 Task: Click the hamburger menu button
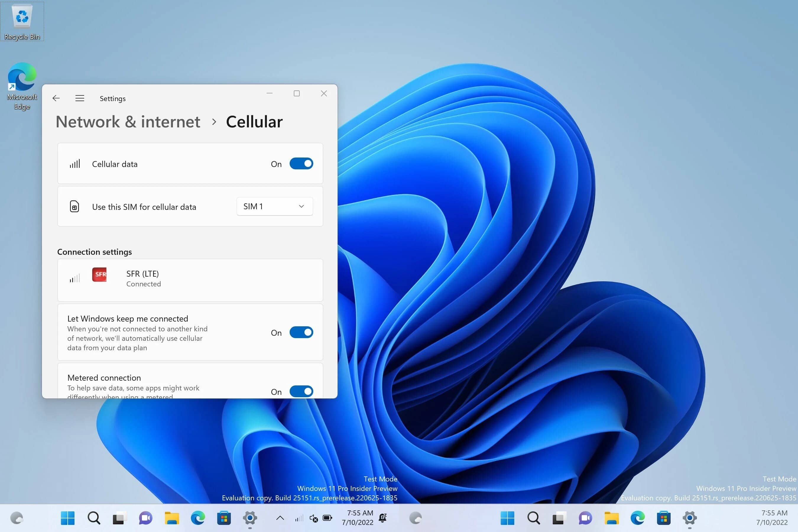point(80,98)
